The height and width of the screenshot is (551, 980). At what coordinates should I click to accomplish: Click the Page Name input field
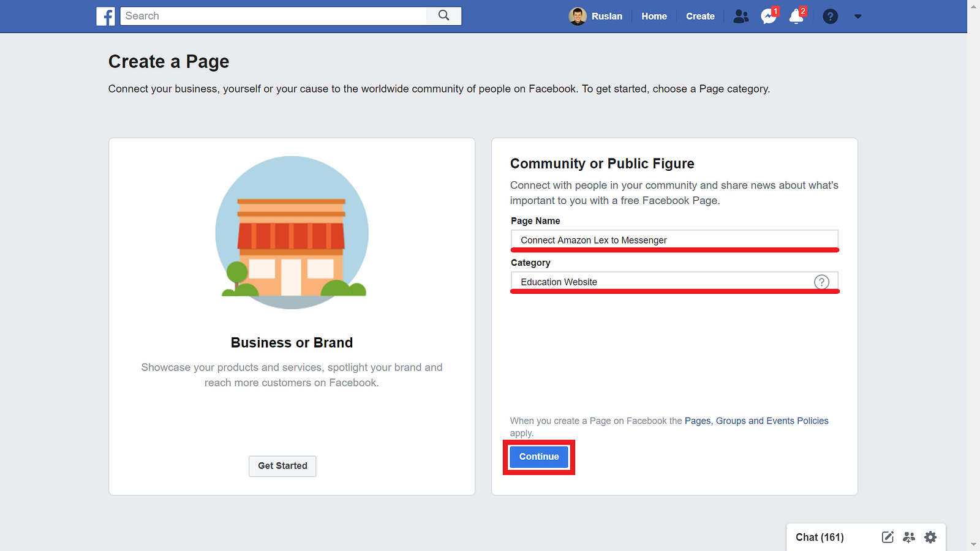(x=674, y=240)
